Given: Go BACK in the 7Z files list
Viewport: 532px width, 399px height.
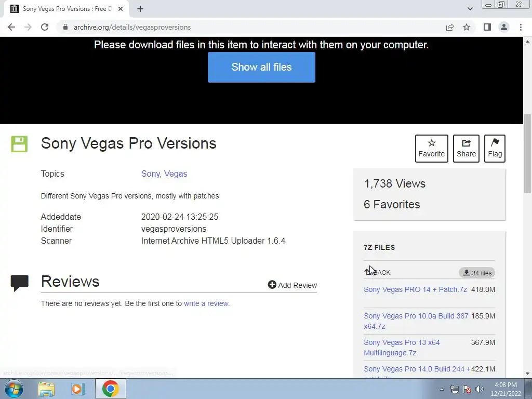Looking at the screenshot, I should pos(377,272).
